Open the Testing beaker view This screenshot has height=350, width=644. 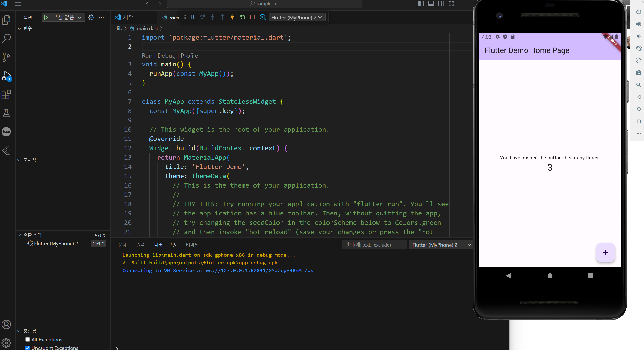coord(6,113)
